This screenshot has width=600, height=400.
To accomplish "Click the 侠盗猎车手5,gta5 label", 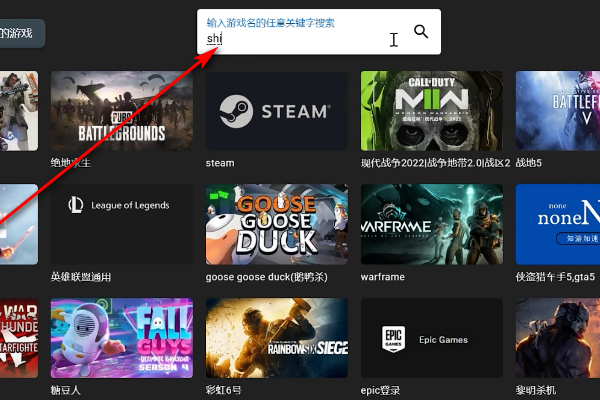I will point(555,277).
